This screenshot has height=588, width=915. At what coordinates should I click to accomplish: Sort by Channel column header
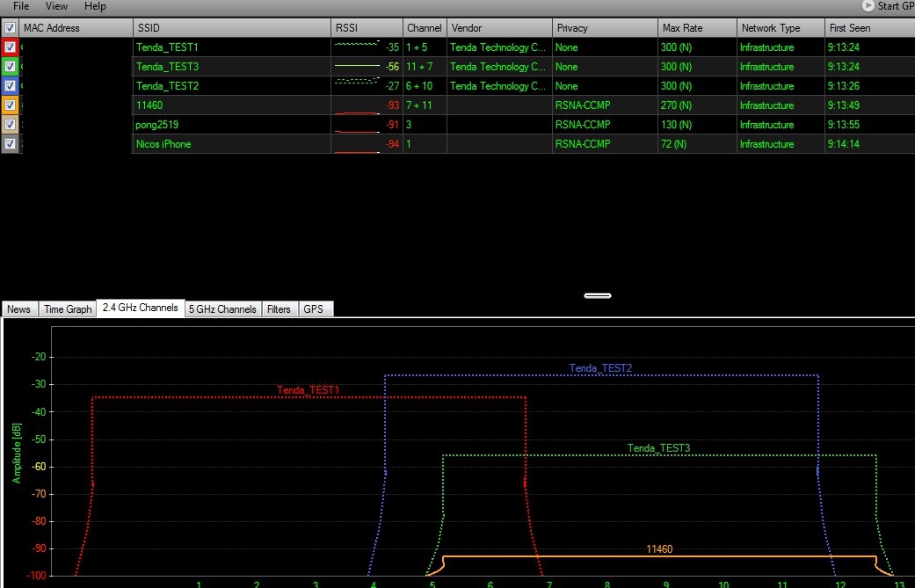coord(425,27)
